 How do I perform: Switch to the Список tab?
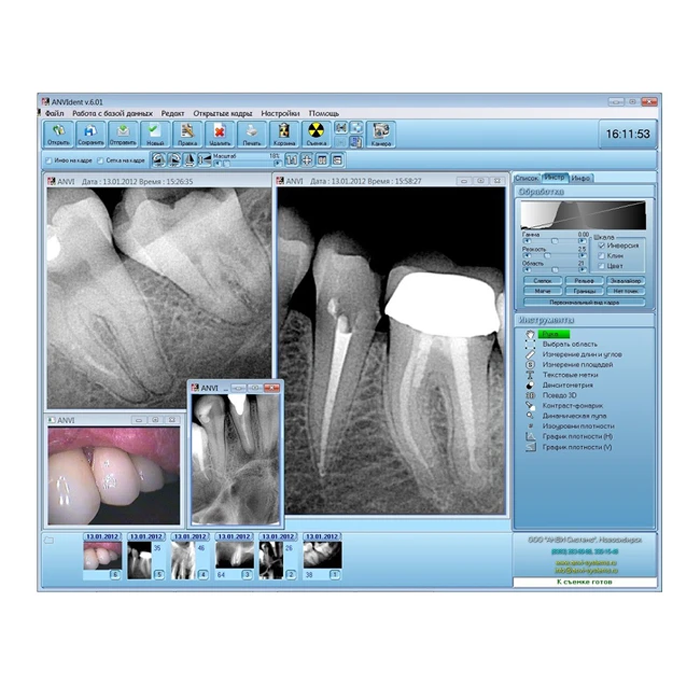(527, 177)
